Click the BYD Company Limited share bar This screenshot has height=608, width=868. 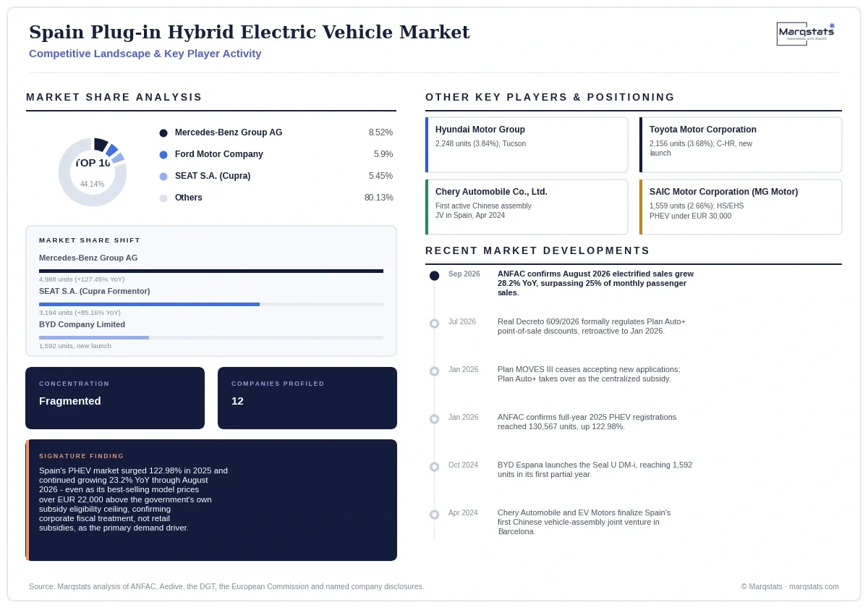click(x=211, y=338)
